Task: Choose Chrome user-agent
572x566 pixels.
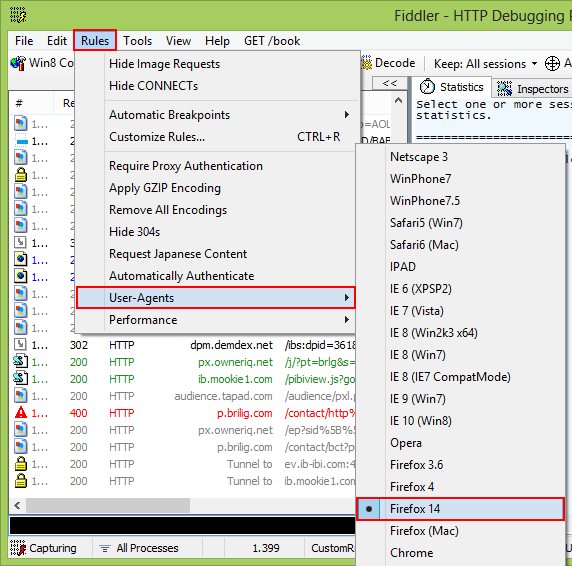Action: [460, 553]
